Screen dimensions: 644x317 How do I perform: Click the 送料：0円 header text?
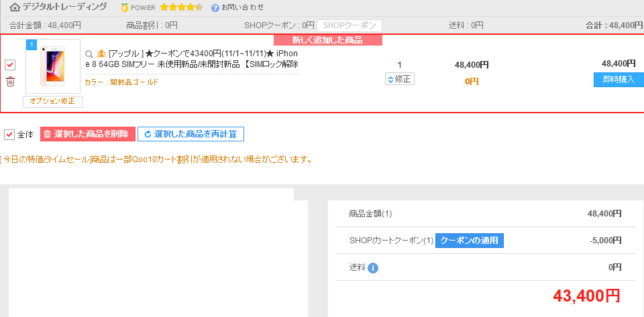point(466,25)
